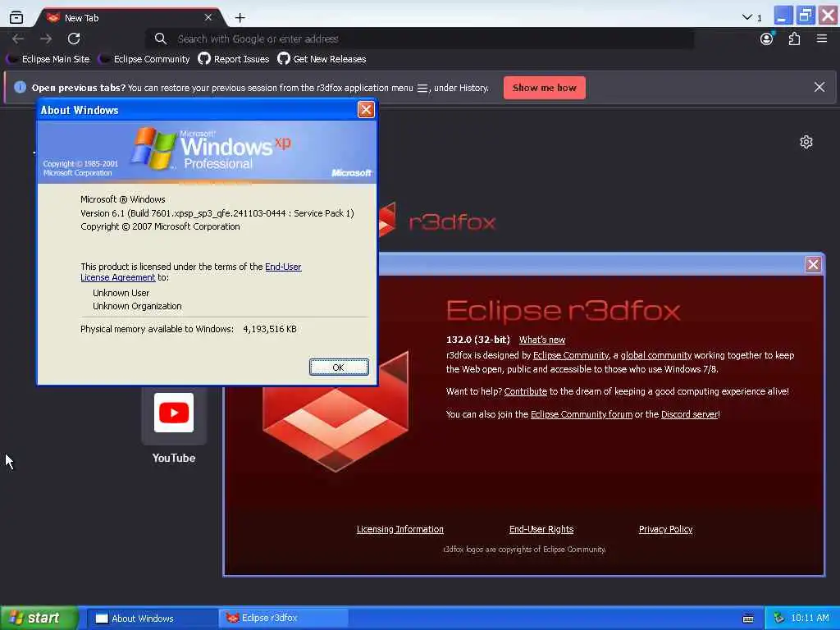Open the account profile icon

[x=767, y=39]
